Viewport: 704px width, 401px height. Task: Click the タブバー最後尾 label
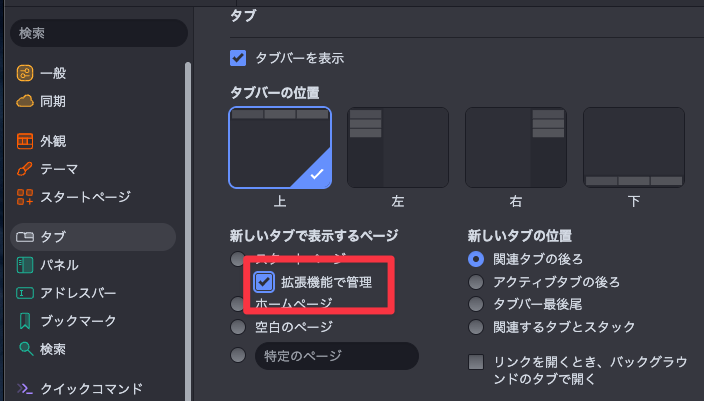537,304
